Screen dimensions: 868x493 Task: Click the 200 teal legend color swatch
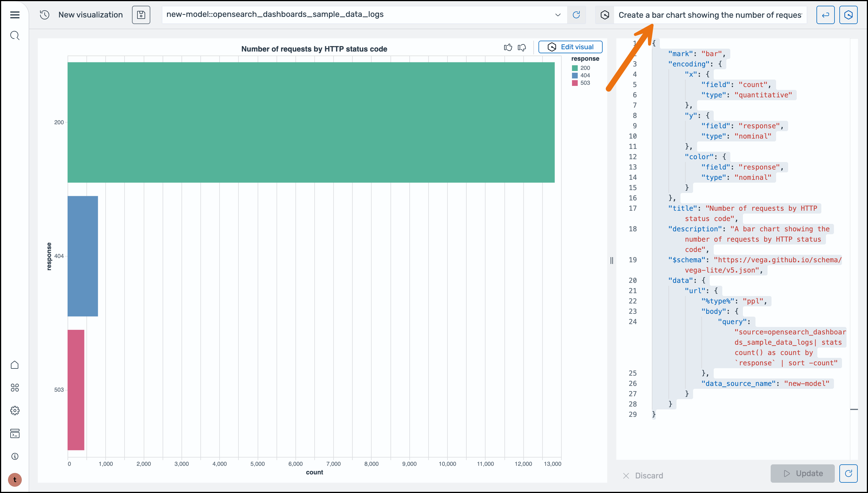click(575, 68)
